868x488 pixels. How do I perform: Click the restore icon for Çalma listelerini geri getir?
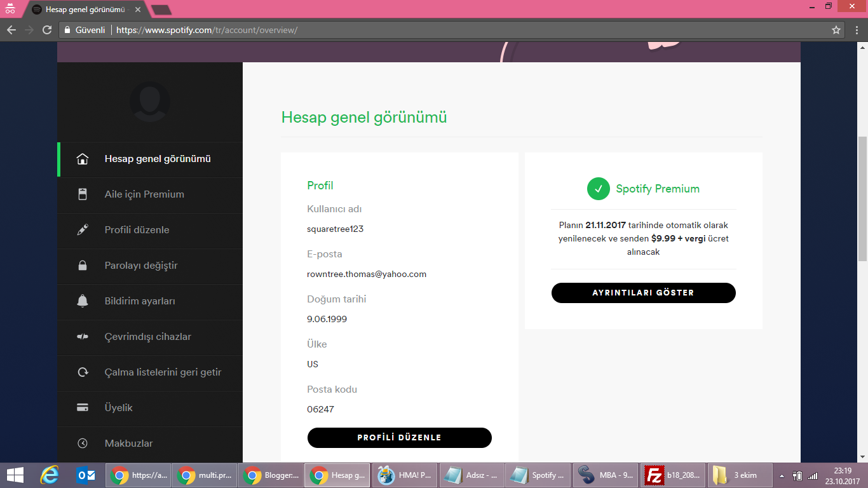83,372
